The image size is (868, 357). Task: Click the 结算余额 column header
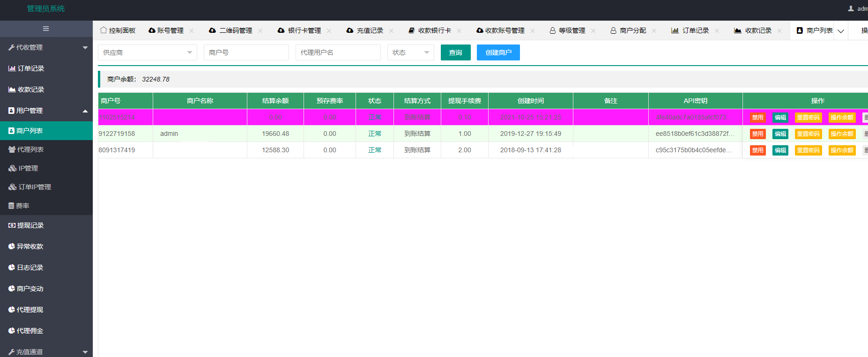coord(275,101)
